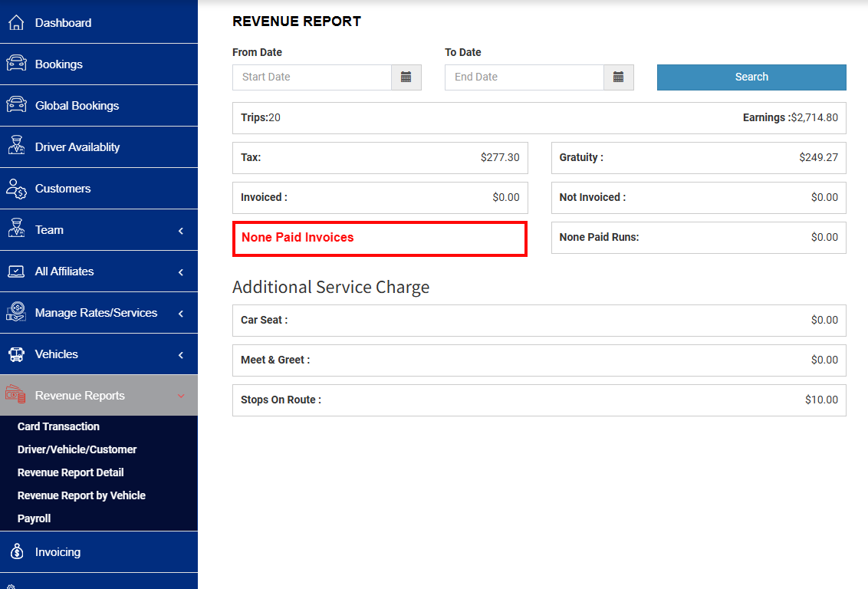Click the Earnings value $2,714.80
The height and width of the screenshot is (589, 868).
(814, 118)
